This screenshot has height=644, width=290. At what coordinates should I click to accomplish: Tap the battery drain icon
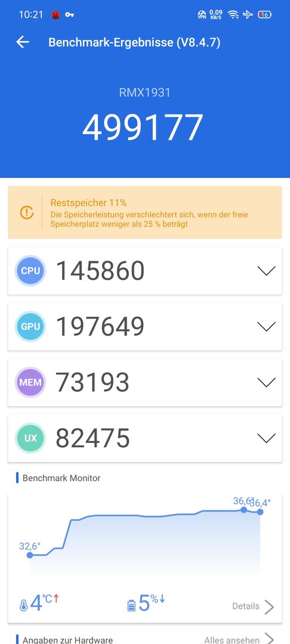[131, 605]
